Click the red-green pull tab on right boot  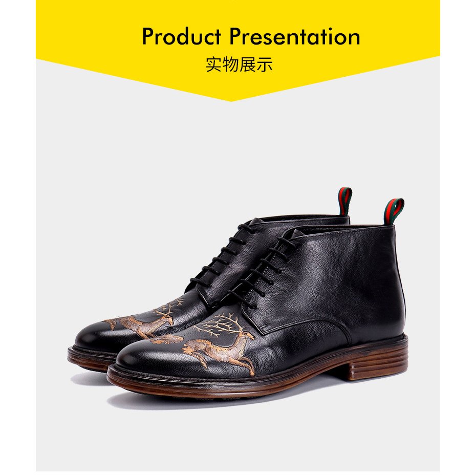394,211
